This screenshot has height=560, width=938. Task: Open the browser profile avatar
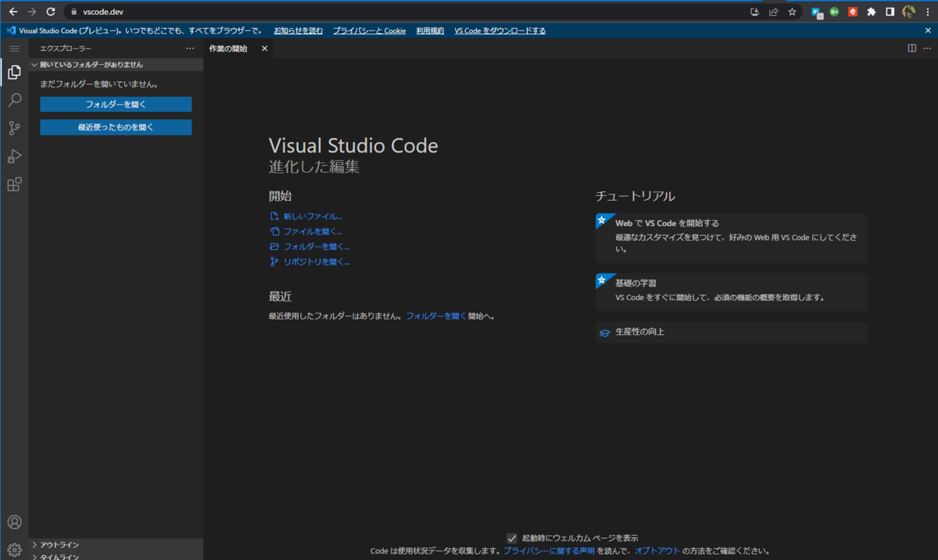pos(909,12)
